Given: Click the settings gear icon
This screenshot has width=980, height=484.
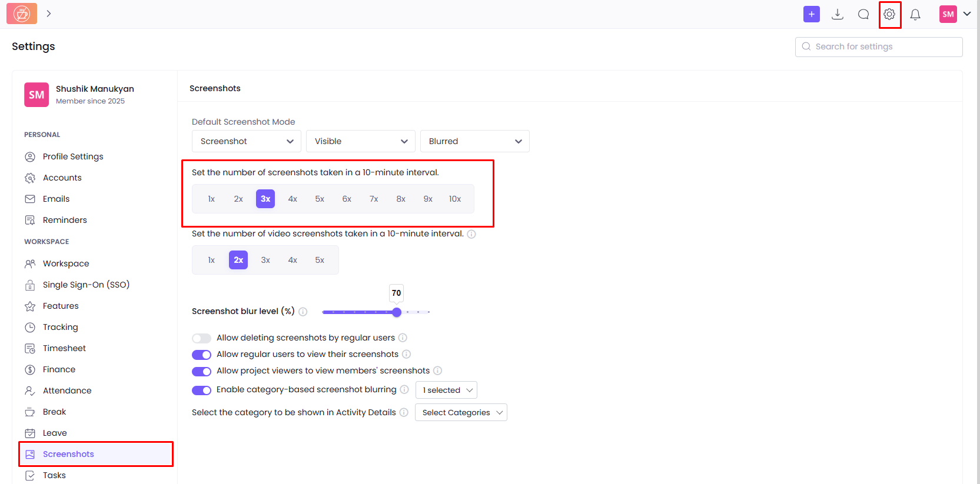Looking at the screenshot, I should tap(889, 14).
